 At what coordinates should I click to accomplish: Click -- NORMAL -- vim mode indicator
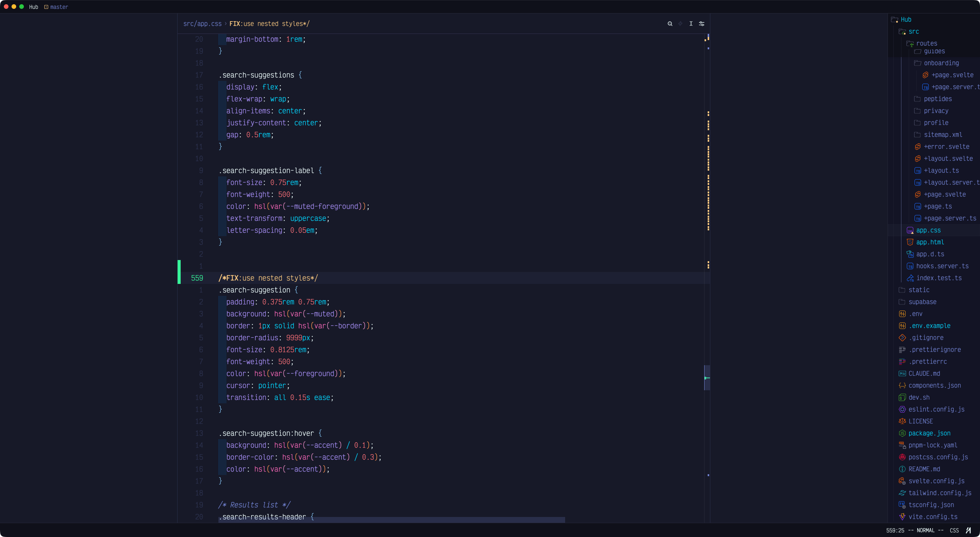pos(925,530)
